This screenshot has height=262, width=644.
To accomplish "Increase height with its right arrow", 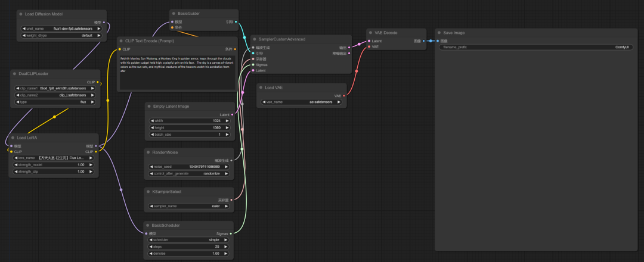I will point(227,127).
